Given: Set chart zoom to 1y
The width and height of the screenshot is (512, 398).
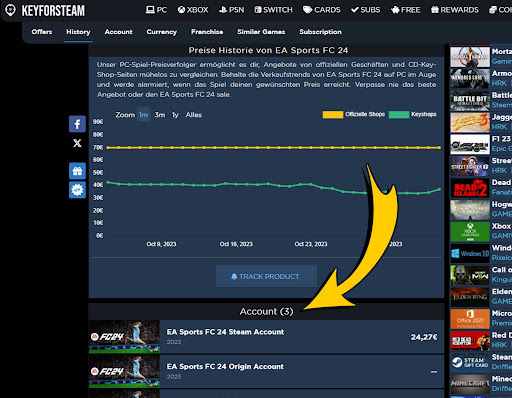Looking at the screenshot, I should tap(175, 115).
